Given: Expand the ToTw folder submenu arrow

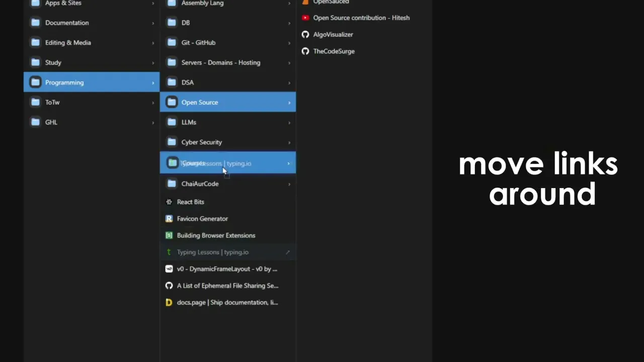Looking at the screenshot, I should tap(153, 103).
